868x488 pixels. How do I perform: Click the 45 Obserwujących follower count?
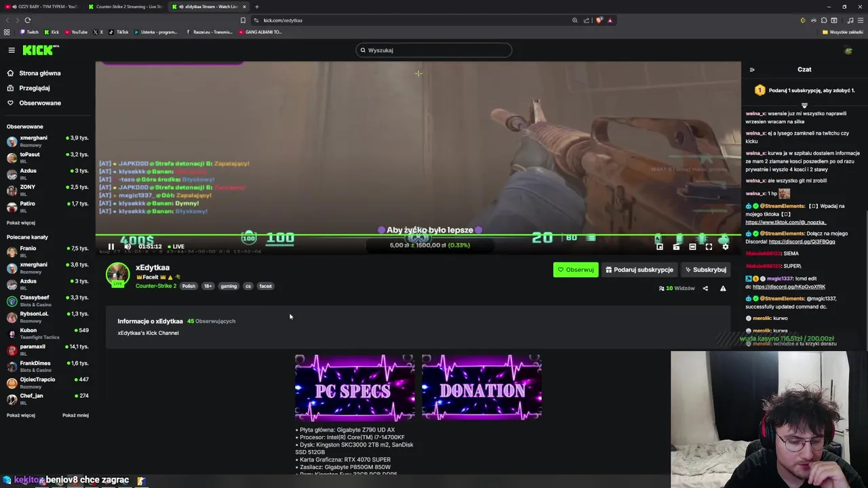211,321
